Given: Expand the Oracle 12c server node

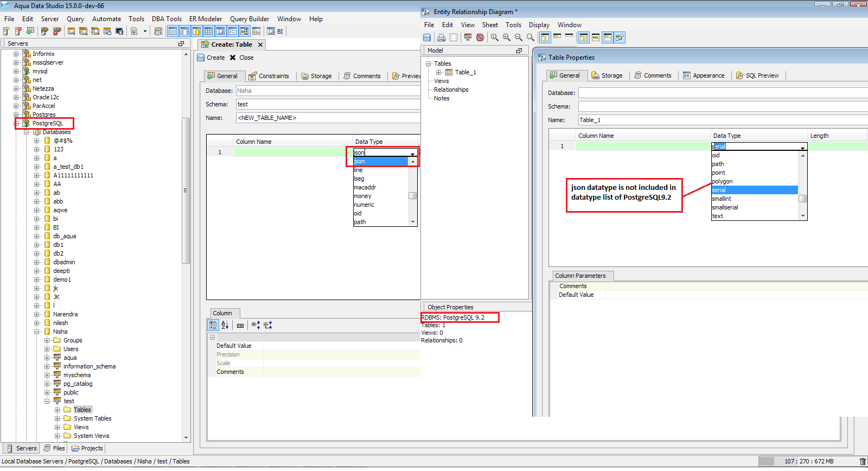Looking at the screenshot, I should click(16, 97).
